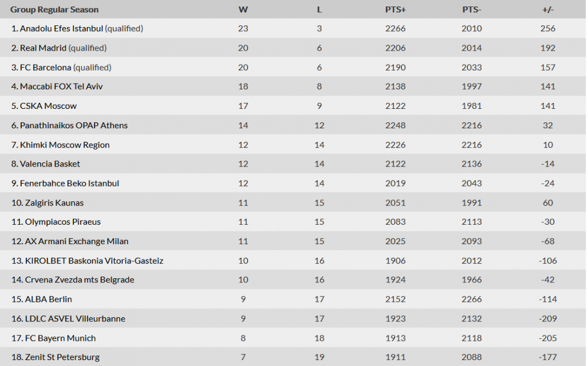588x366 pixels.
Task: Click Maccabi FOX Tel Aviv team name
Action: click(62, 86)
